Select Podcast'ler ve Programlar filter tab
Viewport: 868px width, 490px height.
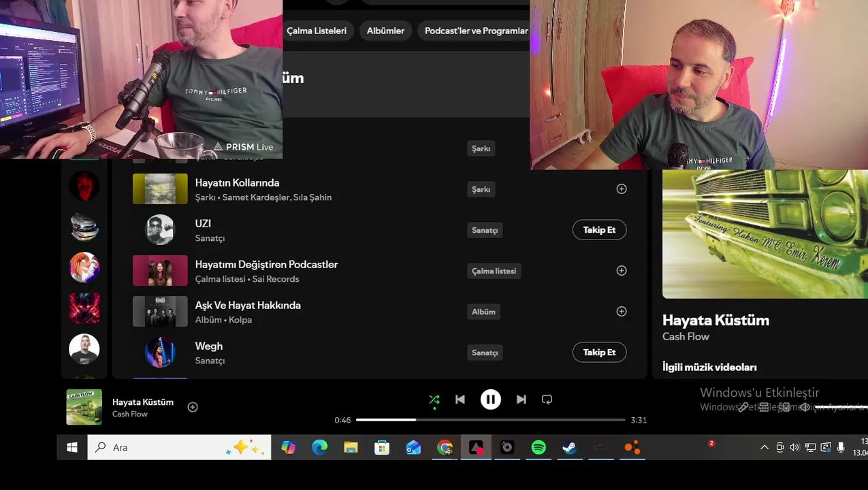pyautogui.click(x=476, y=31)
